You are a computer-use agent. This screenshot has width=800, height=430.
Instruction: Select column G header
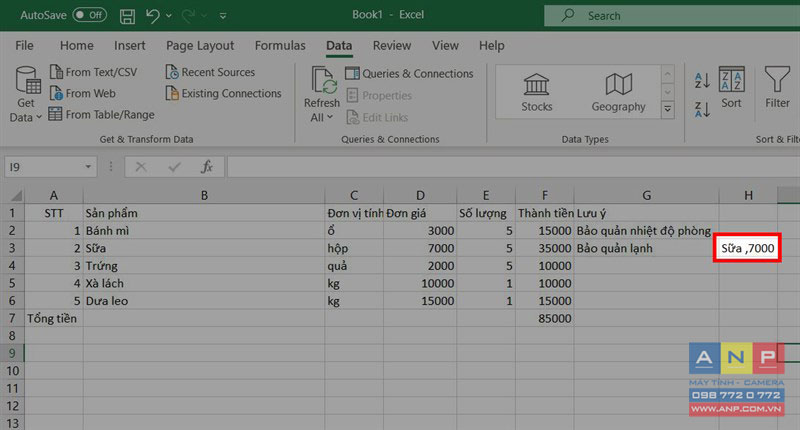[x=646, y=195]
